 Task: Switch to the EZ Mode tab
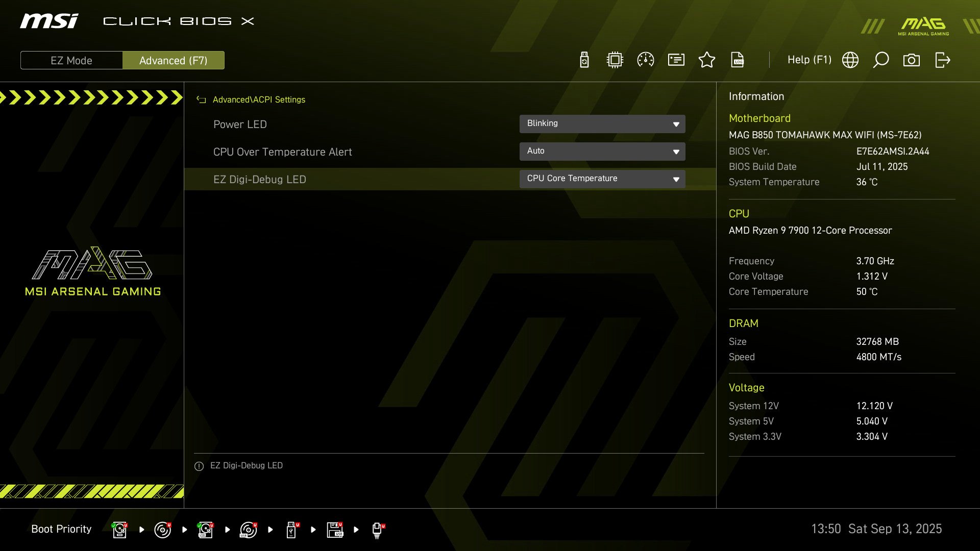[71, 60]
